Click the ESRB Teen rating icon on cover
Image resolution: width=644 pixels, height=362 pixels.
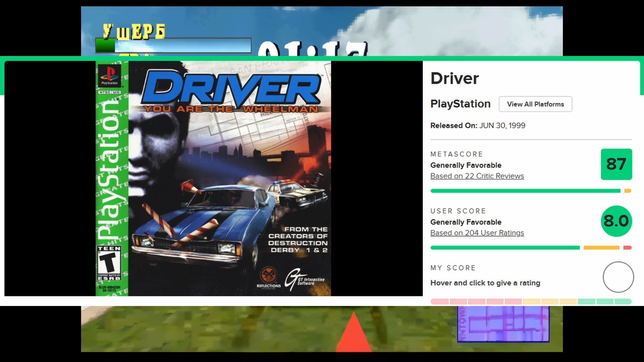tap(109, 263)
